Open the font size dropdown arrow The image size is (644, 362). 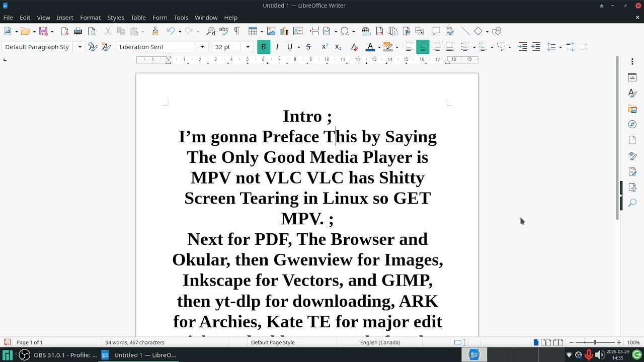pyautogui.click(x=248, y=47)
